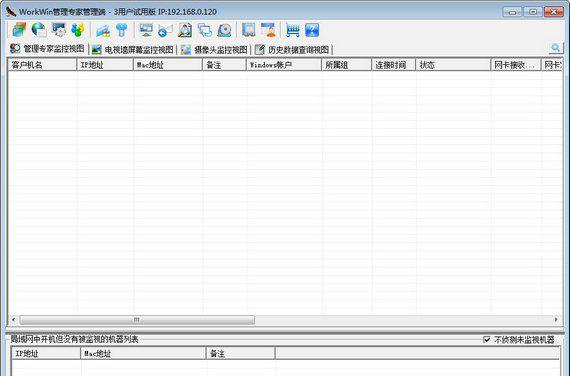
Task: Open the mail envelope toolbar icon
Action: [165, 30]
